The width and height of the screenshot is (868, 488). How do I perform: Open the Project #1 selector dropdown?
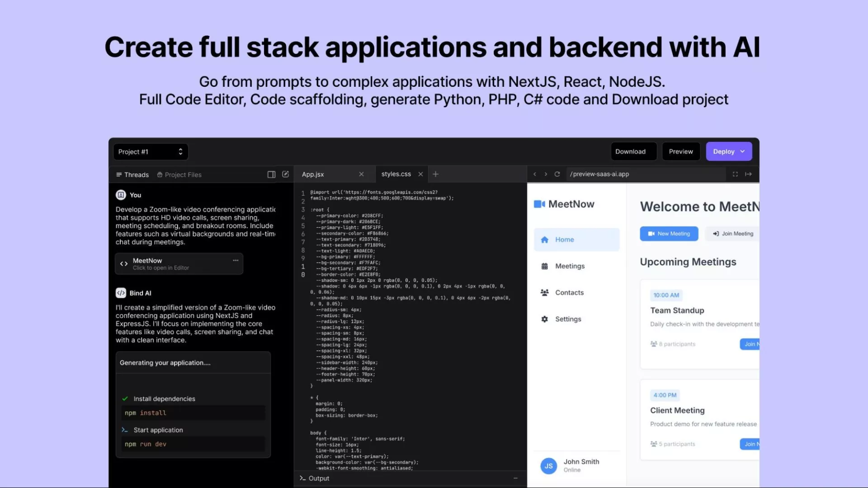click(150, 152)
